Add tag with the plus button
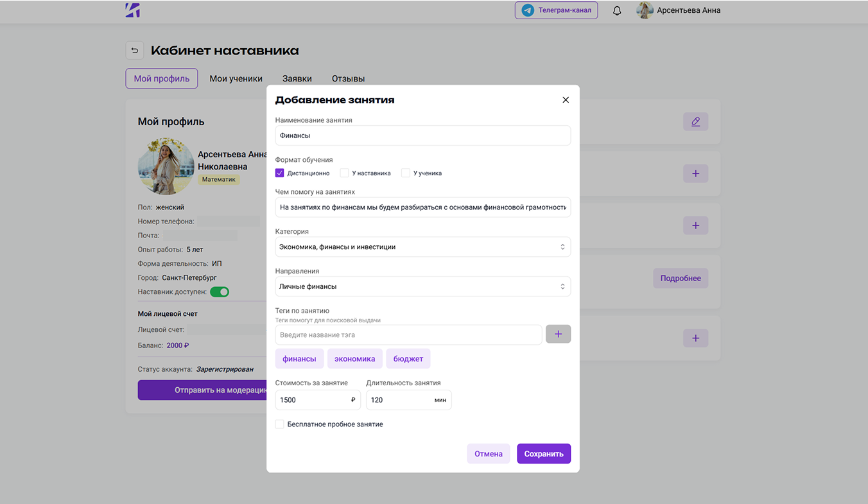Image resolution: width=868 pixels, height=504 pixels. point(558,335)
